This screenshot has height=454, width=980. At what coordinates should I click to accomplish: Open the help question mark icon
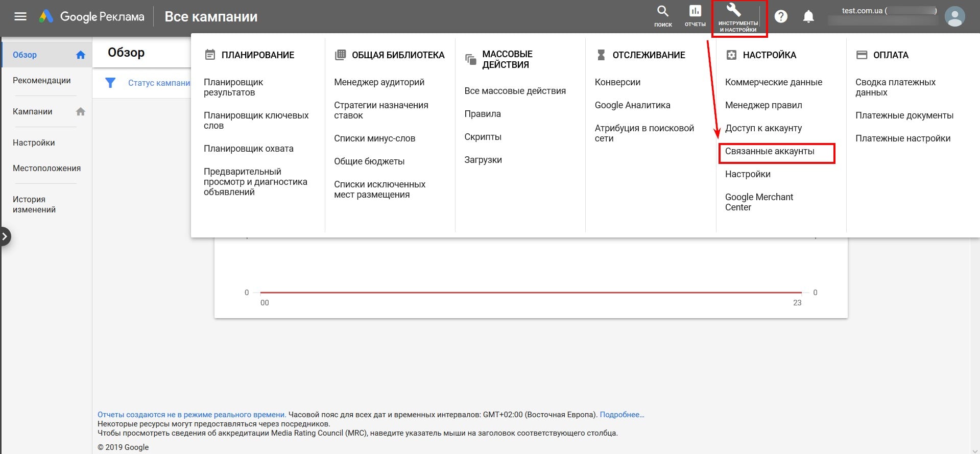[x=781, y=17]
